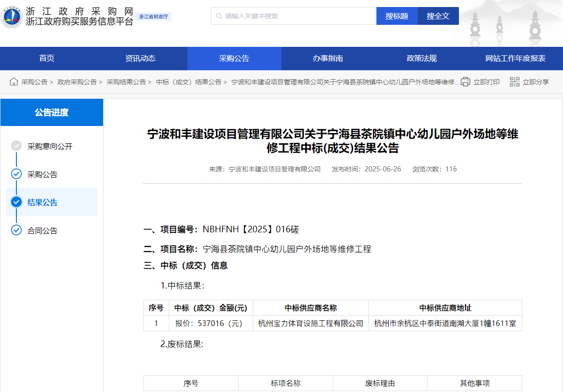Select the 结果公告 progress step
This screenshot has height=392, width=563.
tap(42, 202)
